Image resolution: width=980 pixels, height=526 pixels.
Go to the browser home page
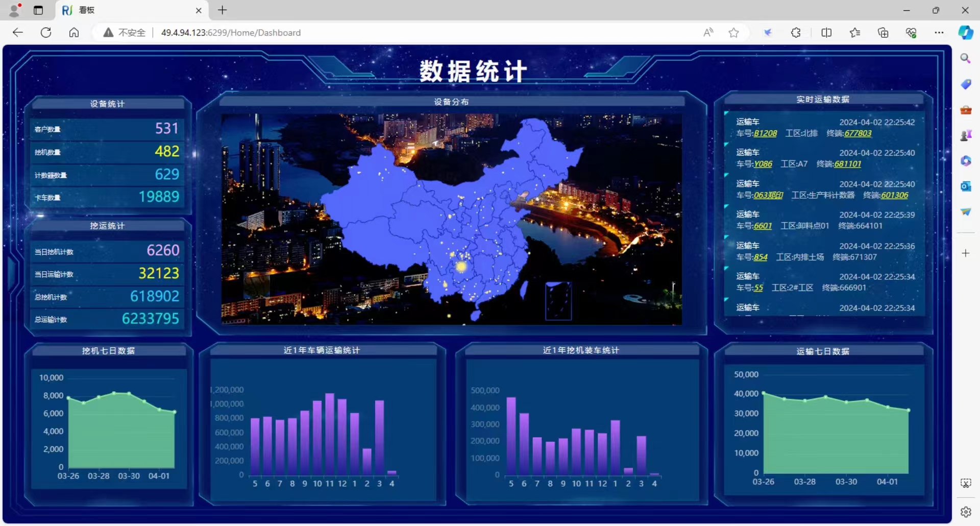74,33
